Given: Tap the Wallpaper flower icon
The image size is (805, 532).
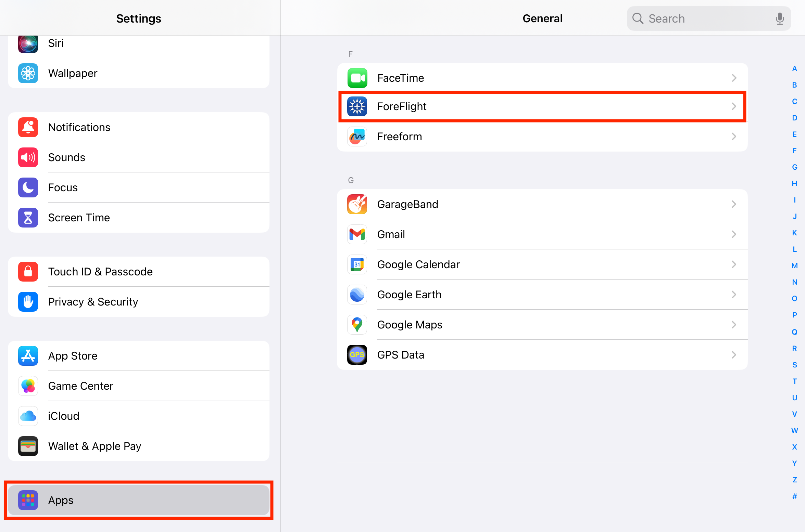Looking at the screenshot, I should tap(28, 73).
